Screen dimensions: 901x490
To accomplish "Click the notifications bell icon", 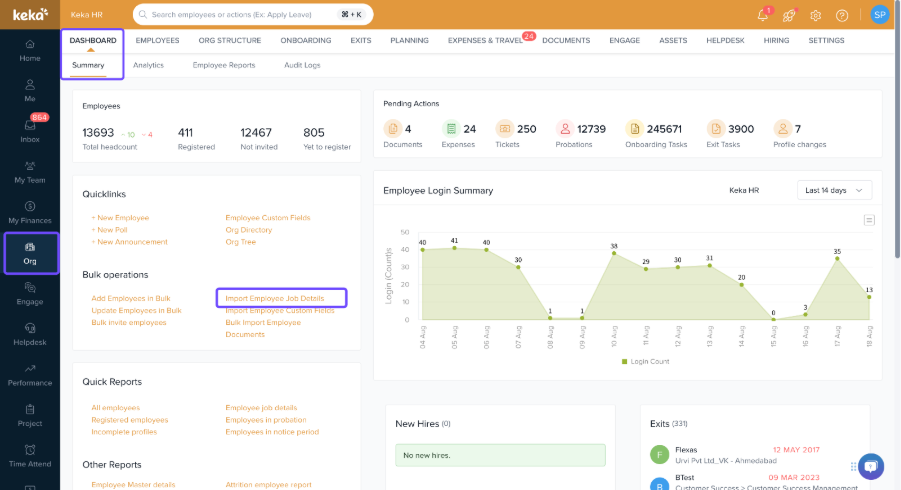I will 763,16.
